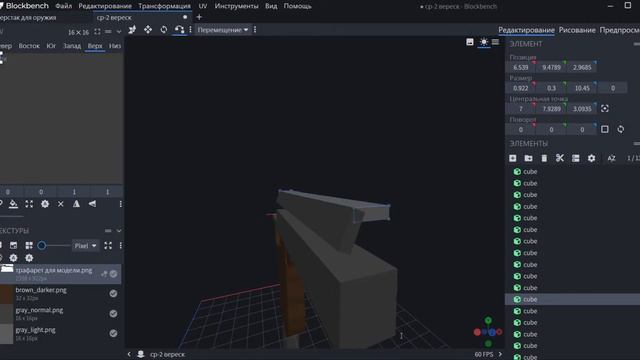
Task: Select the Запад UV face tab
Action: point(72,46)
